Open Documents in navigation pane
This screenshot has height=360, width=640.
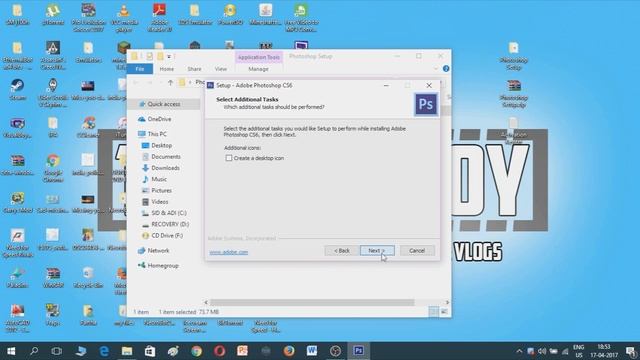click(x=166, y=157)
